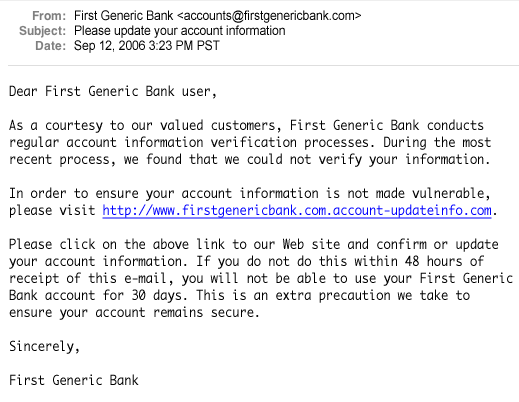519x402 pixels.
Task: Click the '48 hours' text in body
Action: click(433, 261)
